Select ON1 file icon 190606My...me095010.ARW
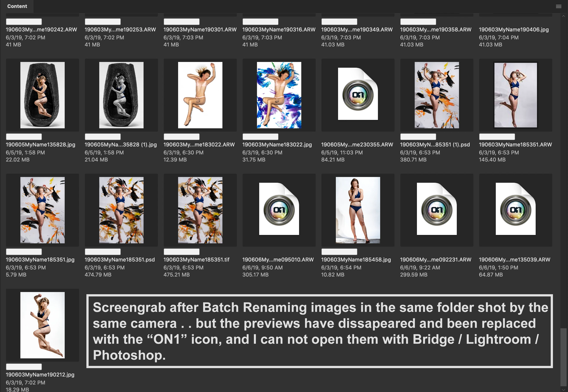Image resolution: width=568 pixels, height=392 pixels. pos(279,209)
